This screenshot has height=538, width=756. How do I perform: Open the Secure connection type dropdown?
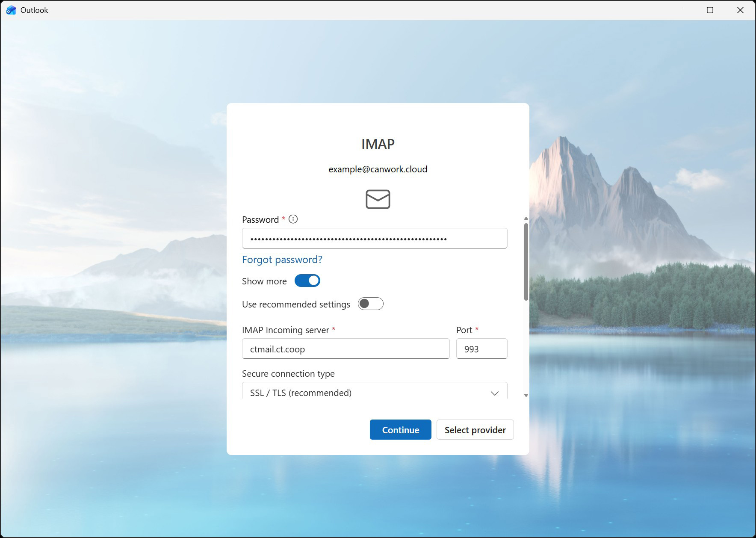(x=374, y=392)
